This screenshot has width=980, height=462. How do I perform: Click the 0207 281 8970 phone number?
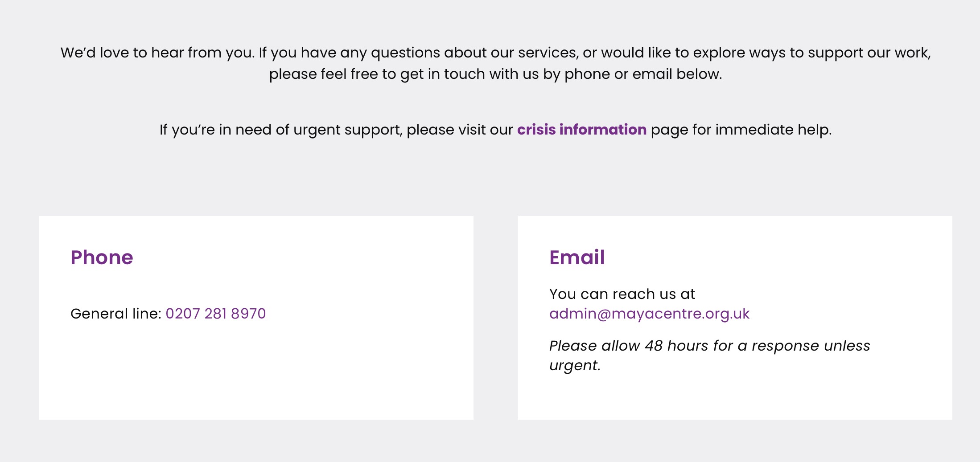[215, 314]
